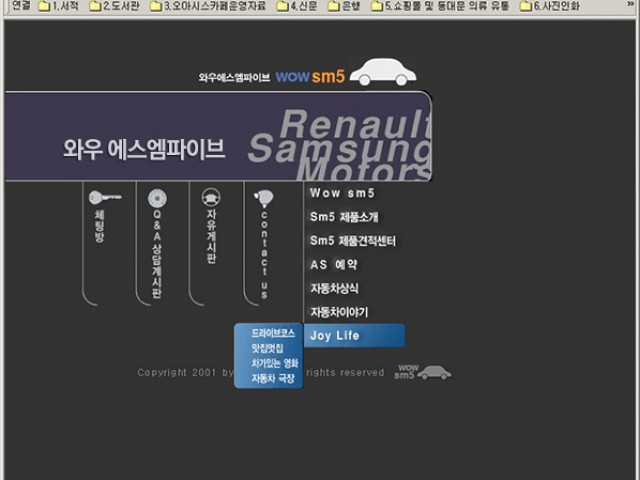Select 자동차 극장 in the submenu
The width and height of the screenshot is (640, 480).
[273, 379]
